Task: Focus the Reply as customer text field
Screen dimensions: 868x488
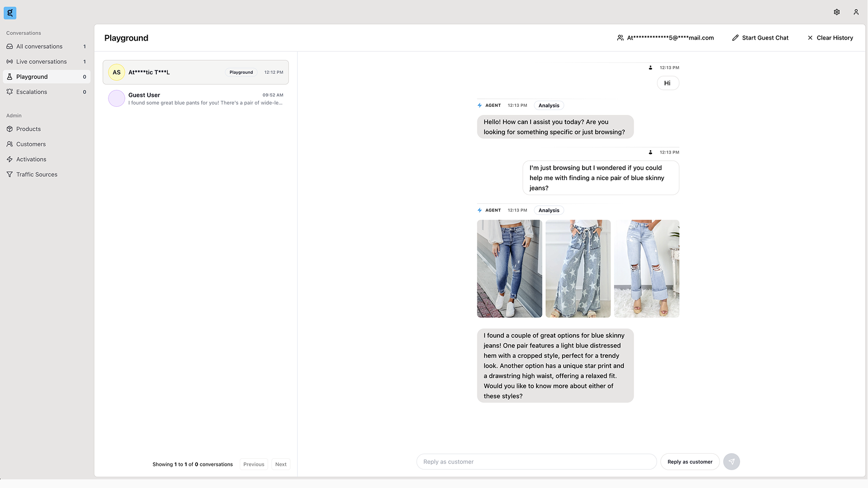Action: click(x=537, y=461)
